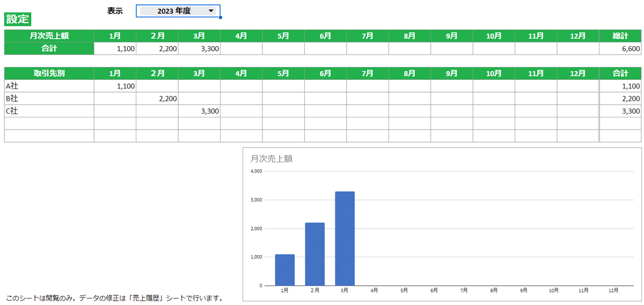Click the 月次売上額 chart title
The width and height of the screenshot is (644, 305).
click(271, 159)
